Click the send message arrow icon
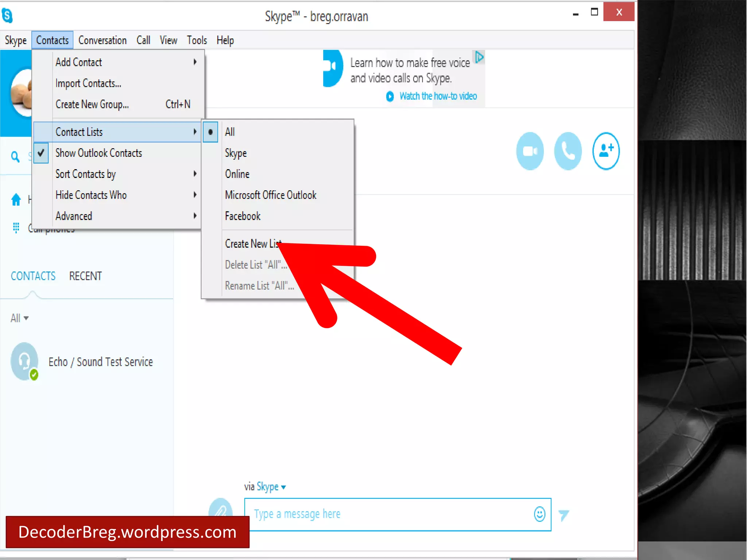The height and width of the screenshot is (560, 747). (x=564, y=515)
